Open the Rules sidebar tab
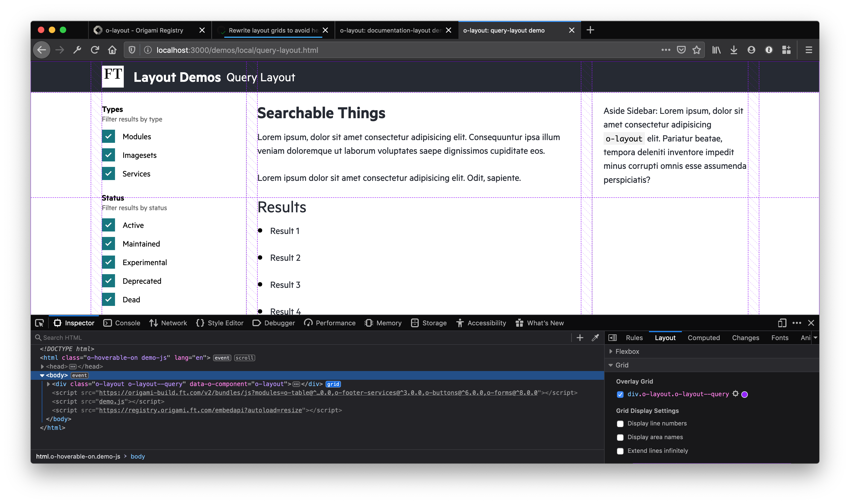 (x=634, y=338)
